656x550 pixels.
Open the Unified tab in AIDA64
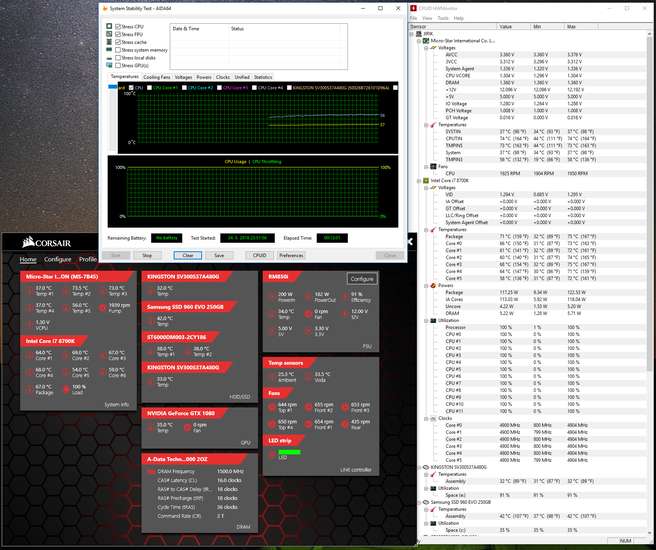pyautogui.click(x=242, y=77)
